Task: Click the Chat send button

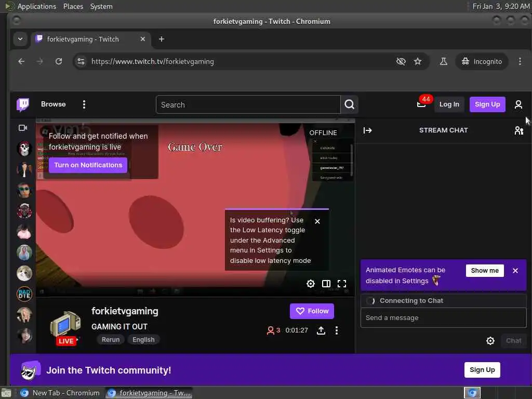Action: [513, 341]
